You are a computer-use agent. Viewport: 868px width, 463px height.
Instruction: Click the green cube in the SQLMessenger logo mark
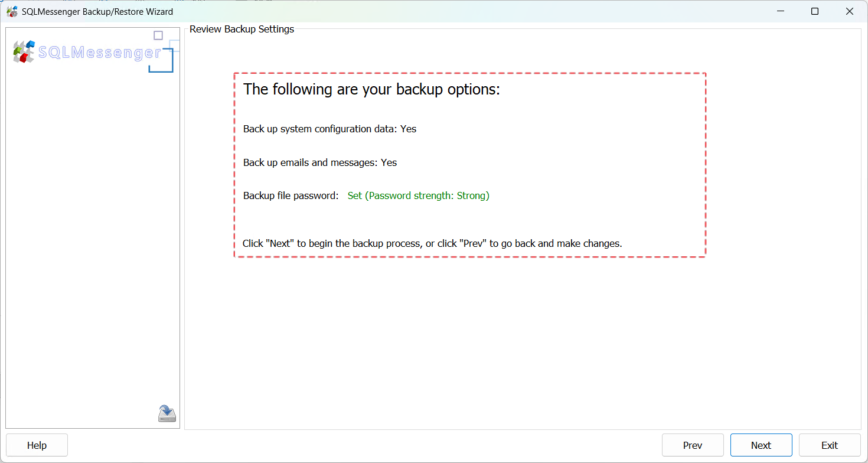pyautogui.click(x=18, y=50)
